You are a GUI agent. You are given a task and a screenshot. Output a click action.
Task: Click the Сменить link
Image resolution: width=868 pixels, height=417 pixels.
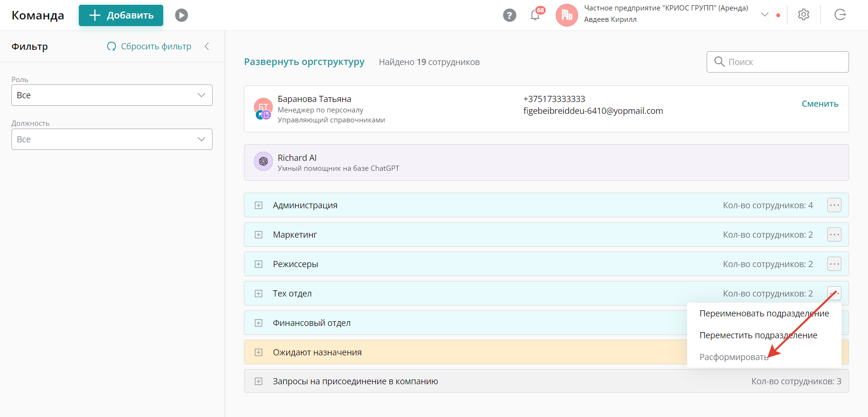pos(820,104)
